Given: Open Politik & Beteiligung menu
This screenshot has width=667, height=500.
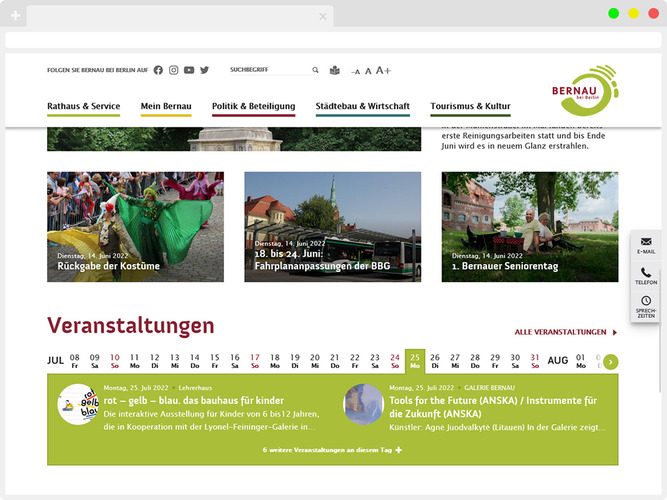Looking at the screenshot, I should (x=253, y=106).
